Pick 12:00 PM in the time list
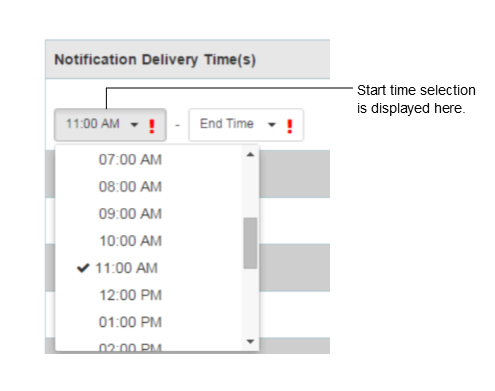The width and height of the screenshot is (495, 391). 149,295
